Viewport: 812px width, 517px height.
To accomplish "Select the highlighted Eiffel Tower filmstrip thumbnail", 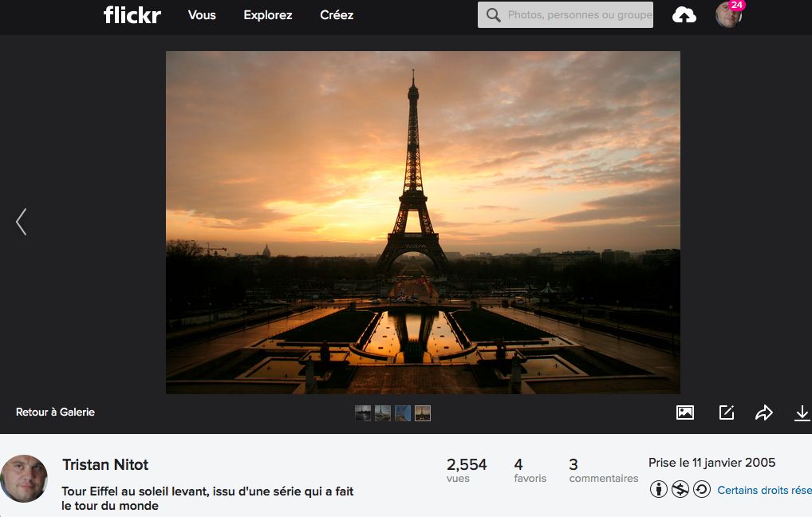I will (x=423, y=413).
